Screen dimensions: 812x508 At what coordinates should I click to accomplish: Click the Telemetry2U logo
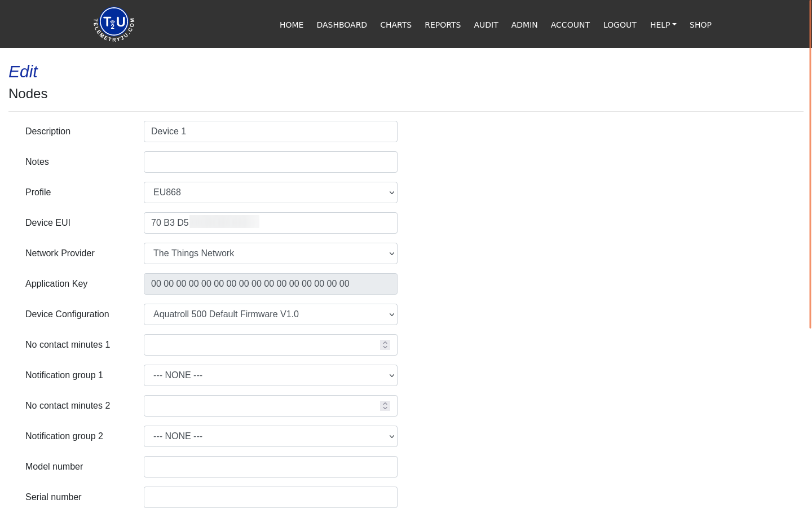(113, 24)
